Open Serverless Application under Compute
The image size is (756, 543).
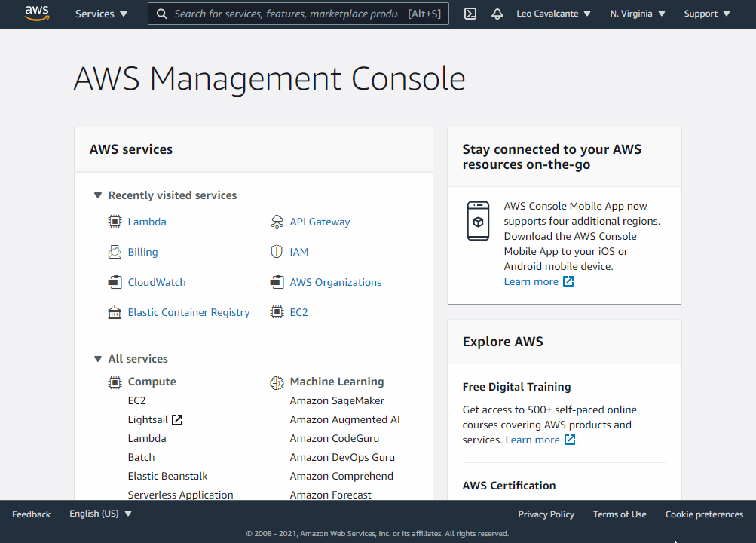pos(180,495)
